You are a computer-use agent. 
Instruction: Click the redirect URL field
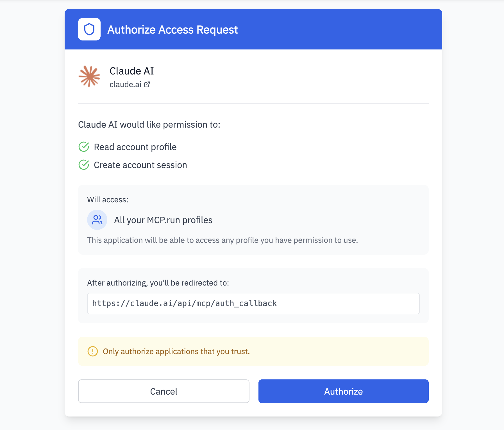coord(253,304)
